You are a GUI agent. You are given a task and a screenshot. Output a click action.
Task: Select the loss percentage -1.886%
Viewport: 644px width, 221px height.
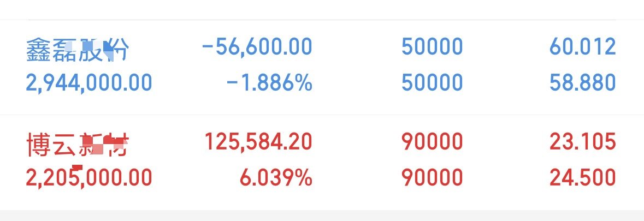[x=269, y=83]
